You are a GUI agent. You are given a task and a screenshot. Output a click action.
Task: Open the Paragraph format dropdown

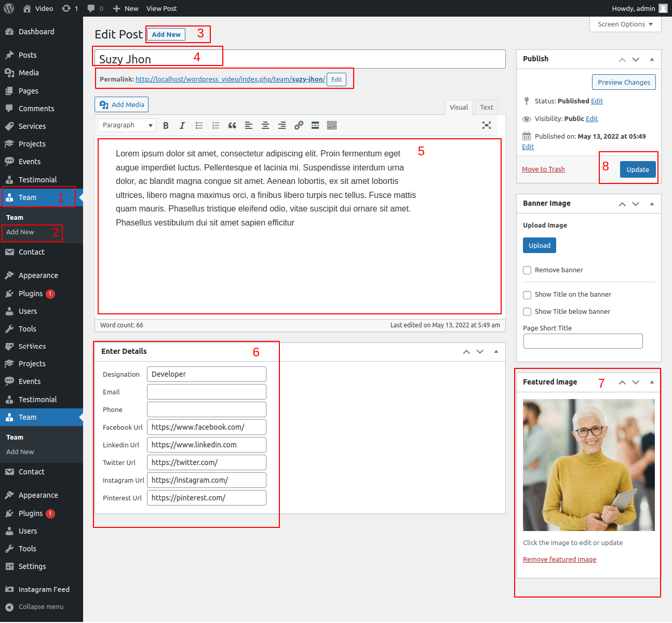pos(127,125)
